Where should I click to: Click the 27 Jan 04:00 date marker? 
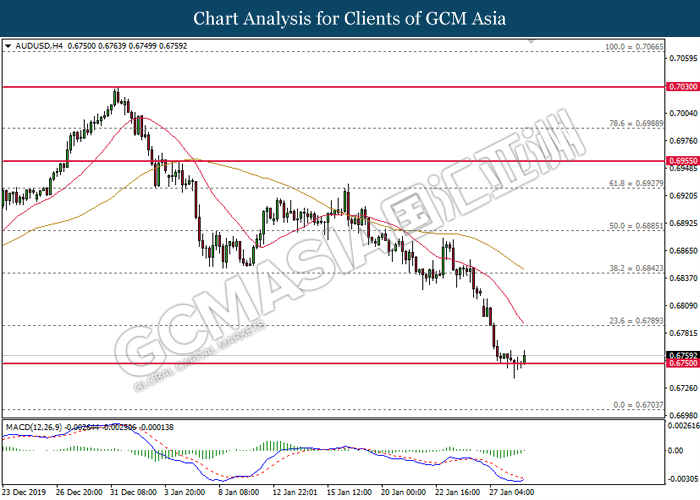(x=511, y=492)
